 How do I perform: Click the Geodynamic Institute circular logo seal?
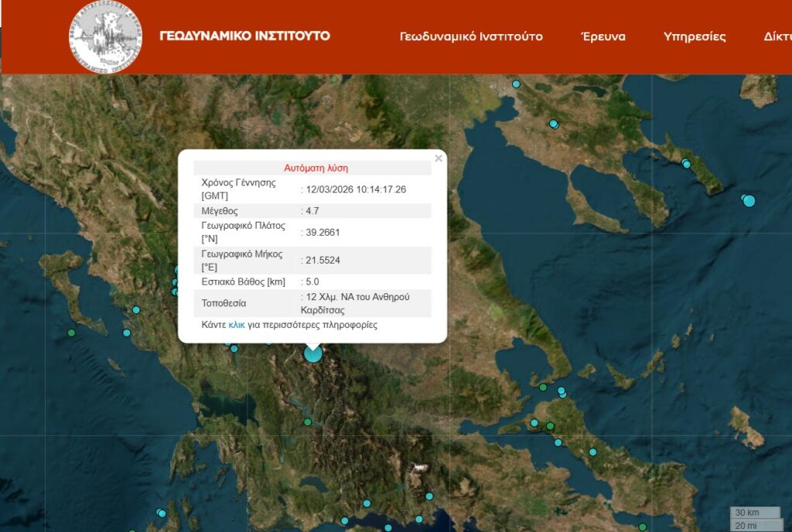tap(103, 35)
